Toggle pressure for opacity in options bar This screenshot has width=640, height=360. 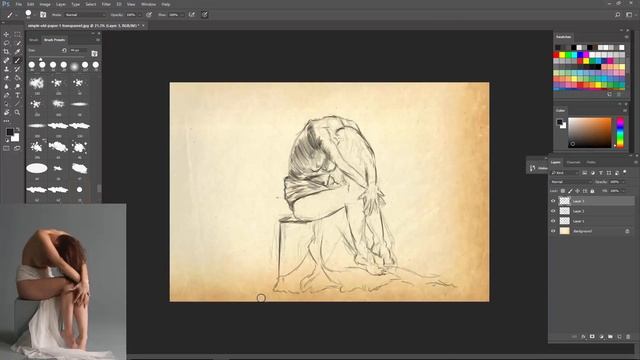coord(149,15)
